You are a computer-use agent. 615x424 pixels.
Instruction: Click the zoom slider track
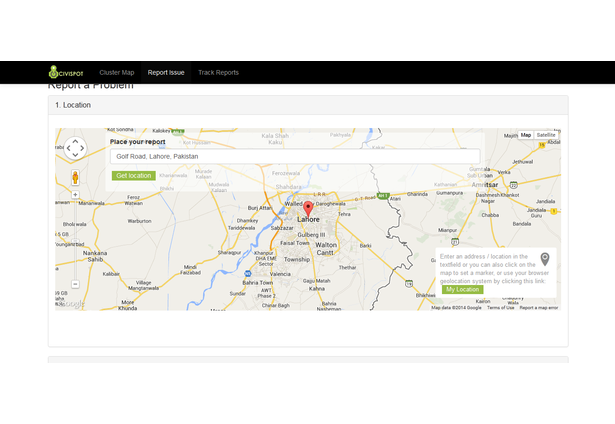click(75, 239)
